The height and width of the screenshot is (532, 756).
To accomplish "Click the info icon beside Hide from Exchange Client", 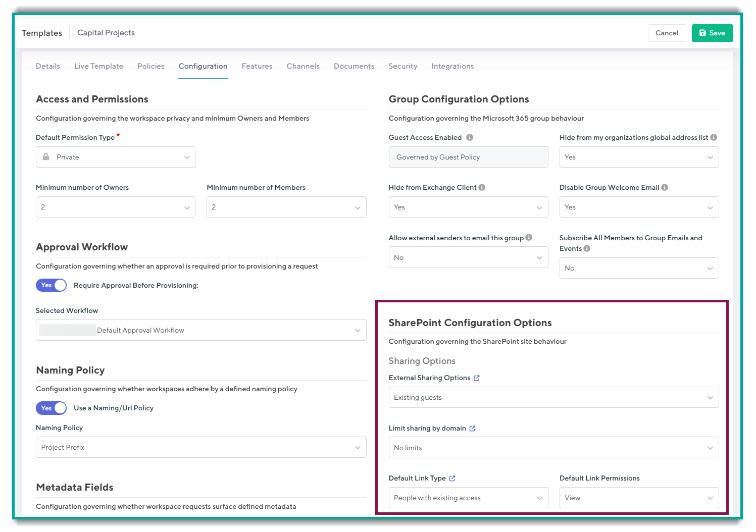I will pyautogui.click(x=482, y=187).
